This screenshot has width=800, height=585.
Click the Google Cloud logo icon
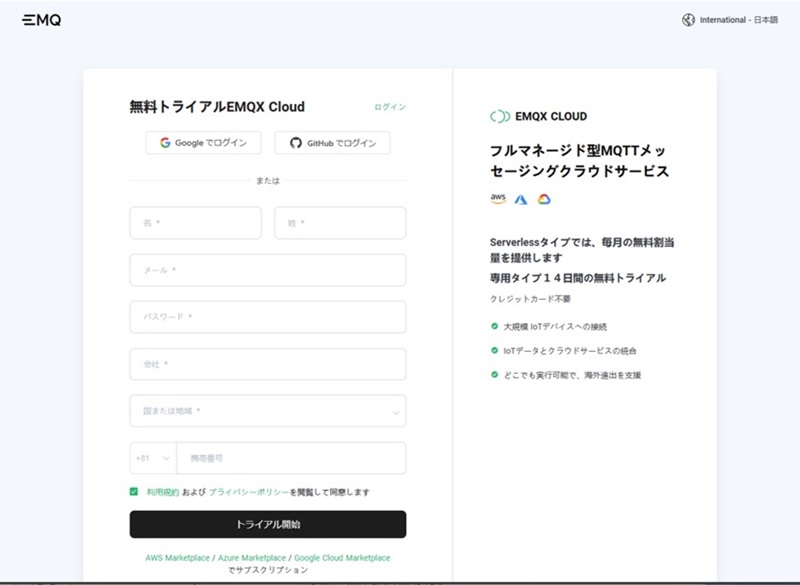point(544,199)
